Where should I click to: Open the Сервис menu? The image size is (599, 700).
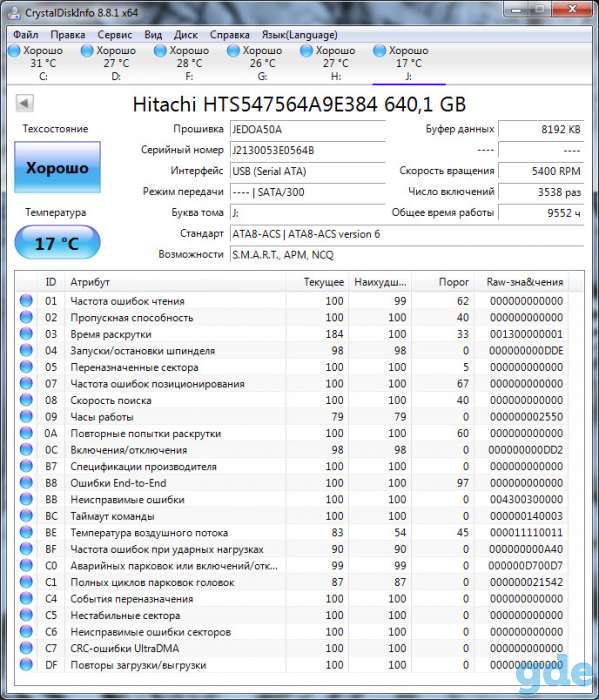pos(115,35)
